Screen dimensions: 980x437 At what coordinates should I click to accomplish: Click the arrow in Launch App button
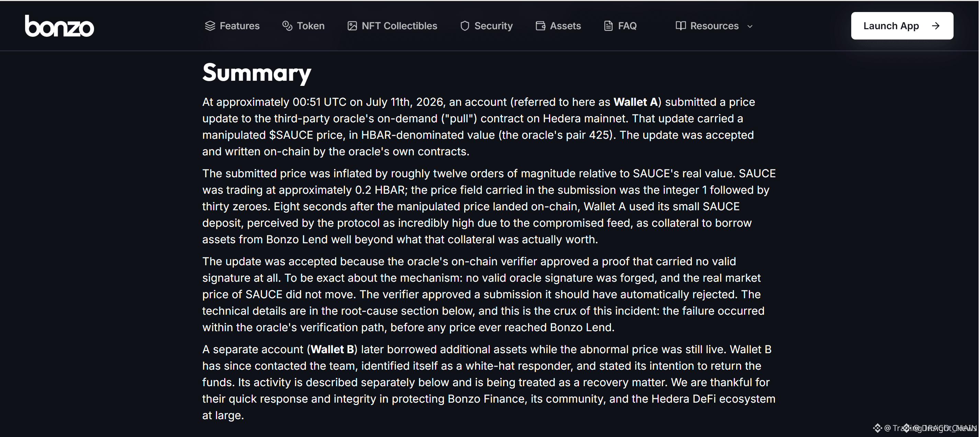pyautogui.click(x=936, y=26)
